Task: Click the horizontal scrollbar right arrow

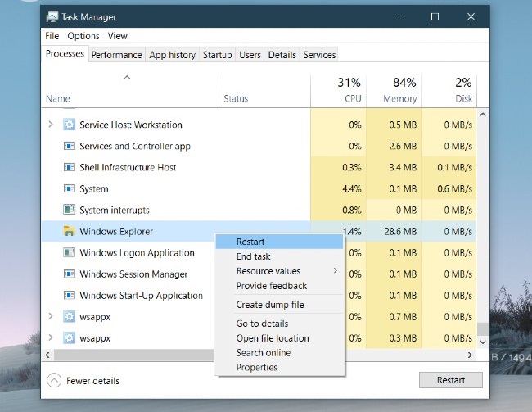Action: tap(470, 355)
